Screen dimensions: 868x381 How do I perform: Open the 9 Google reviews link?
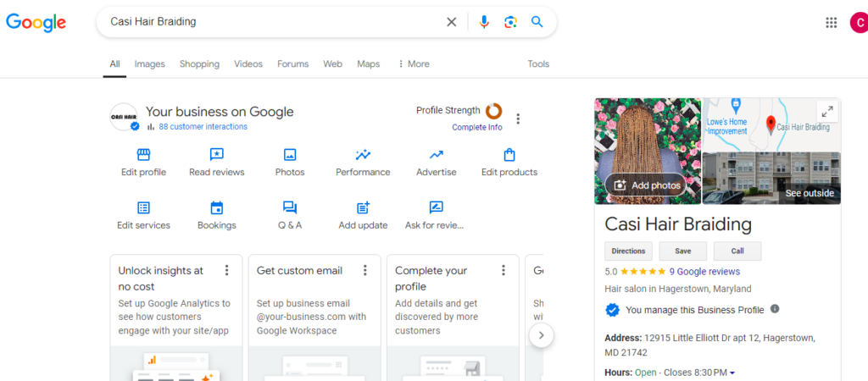tap(704, 272)
